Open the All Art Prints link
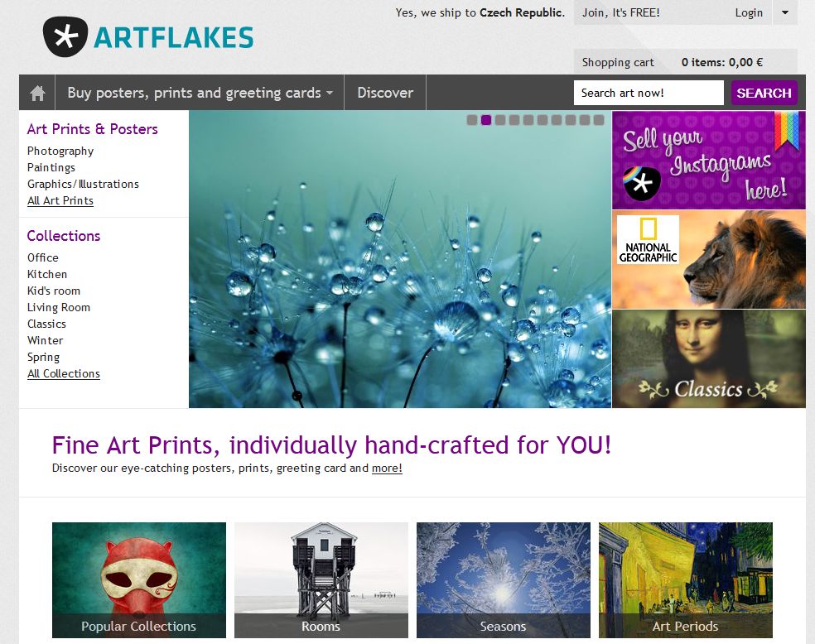Image resolution: width=815 pixels, height=644 pixels. point(60,200)
